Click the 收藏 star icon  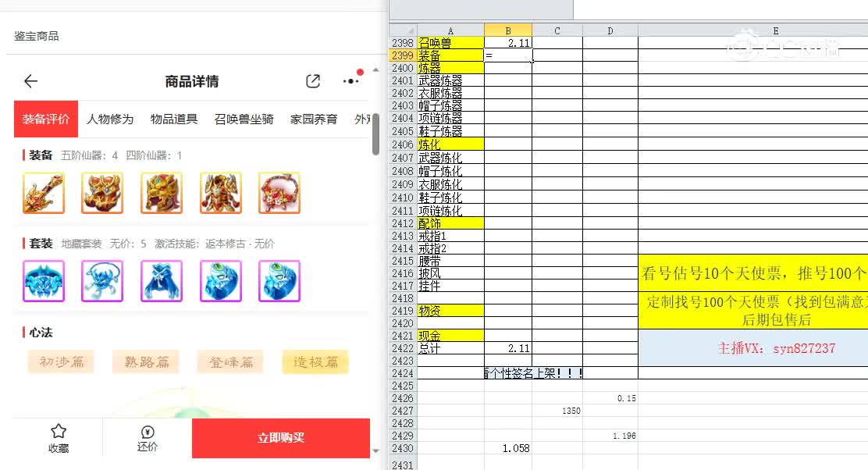[58, 431]
